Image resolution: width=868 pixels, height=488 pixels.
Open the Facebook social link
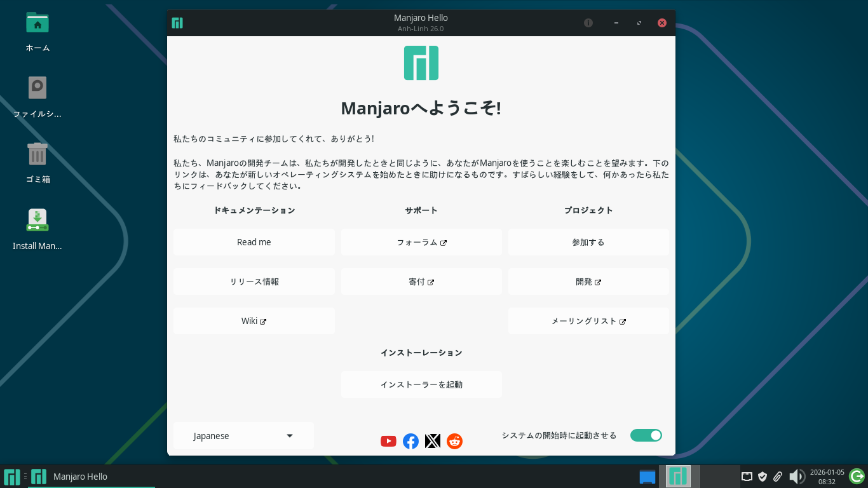[410, 441]
